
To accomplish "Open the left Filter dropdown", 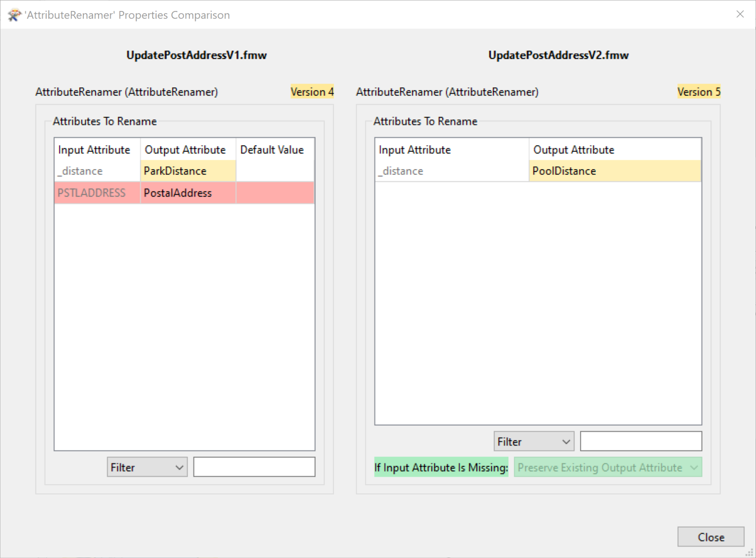I will (146, 467).
